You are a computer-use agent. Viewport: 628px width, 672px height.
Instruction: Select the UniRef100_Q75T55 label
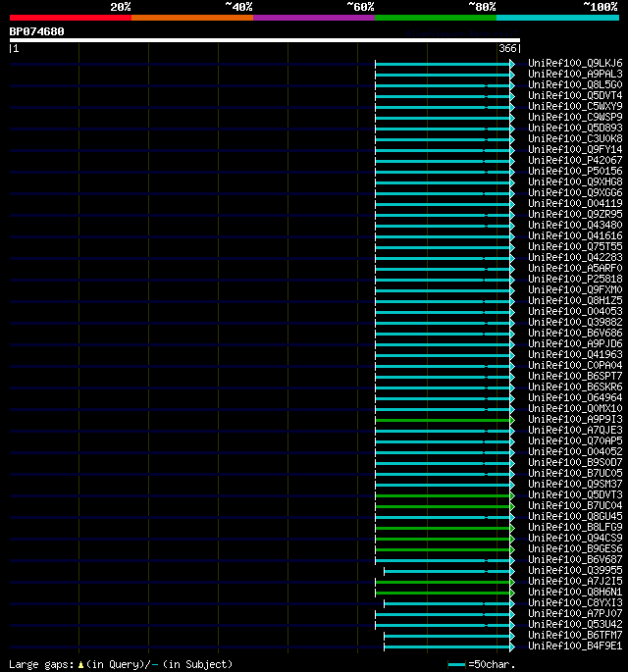pyautogui.click(x=575, y=247)
